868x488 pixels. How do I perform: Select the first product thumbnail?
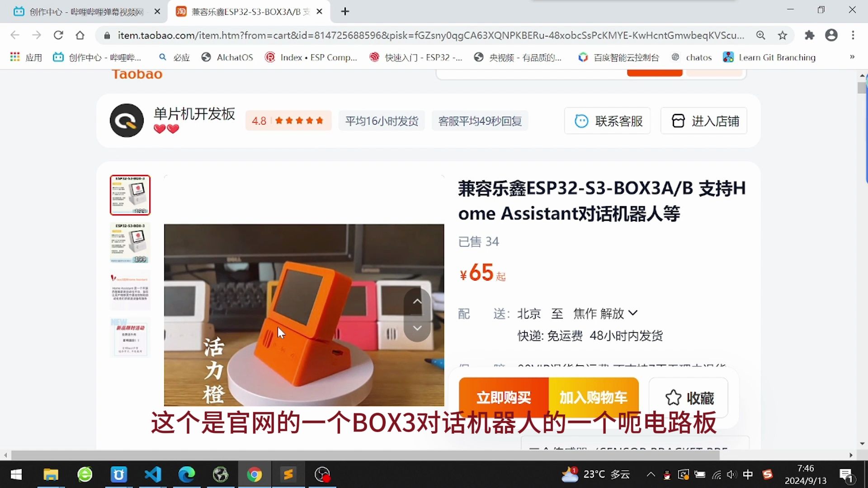click(x=130, y=195)
